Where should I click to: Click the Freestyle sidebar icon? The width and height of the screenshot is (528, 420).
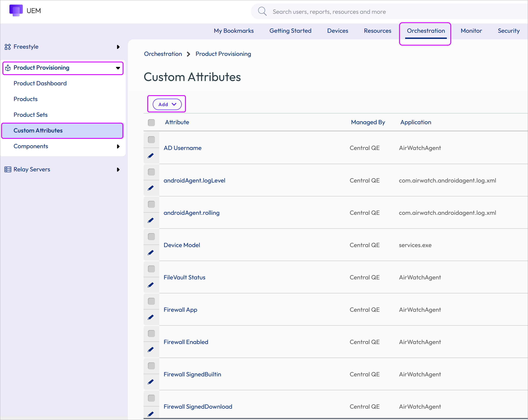click(x=8, y=47)
